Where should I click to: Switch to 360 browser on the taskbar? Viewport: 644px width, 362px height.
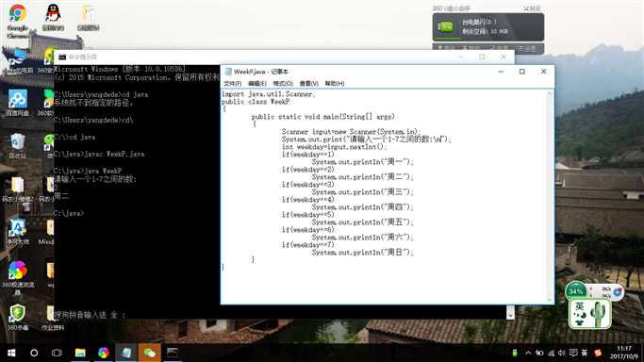[x=103, y=353]
